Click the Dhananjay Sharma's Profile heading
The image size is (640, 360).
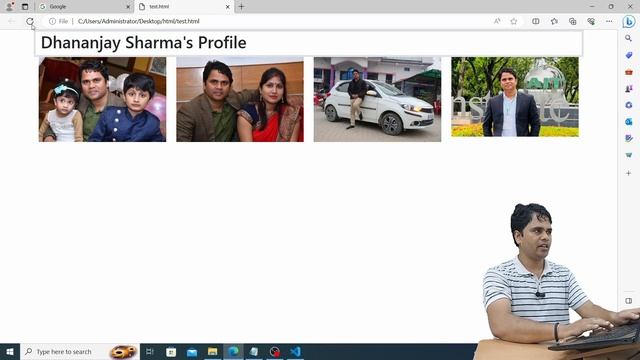click(143, 42)
